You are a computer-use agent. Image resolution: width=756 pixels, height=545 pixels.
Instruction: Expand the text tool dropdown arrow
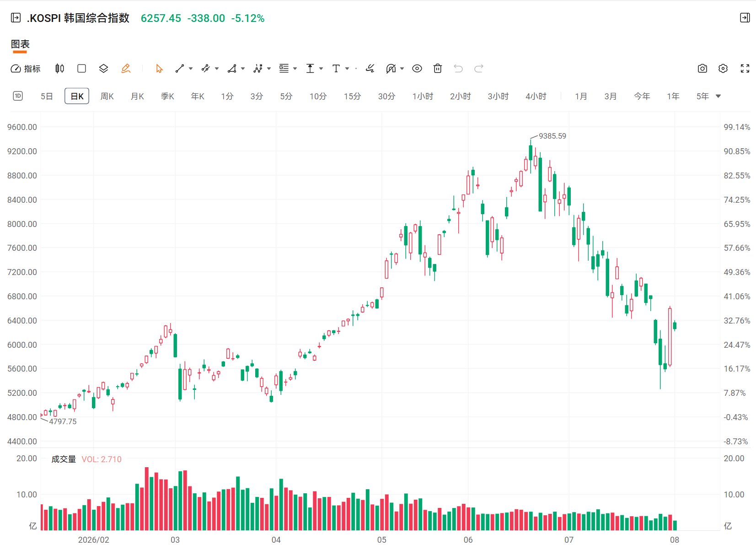[x=347, y=69]
